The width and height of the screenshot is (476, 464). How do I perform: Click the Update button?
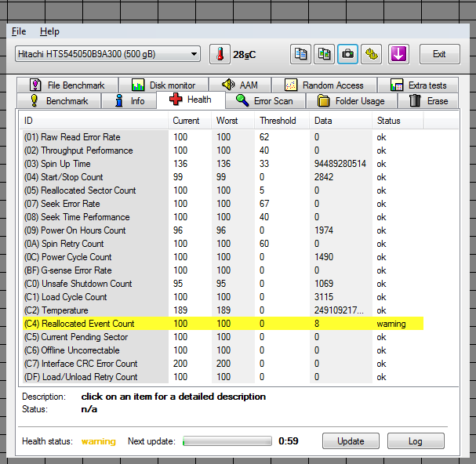(x=351, y=441)
